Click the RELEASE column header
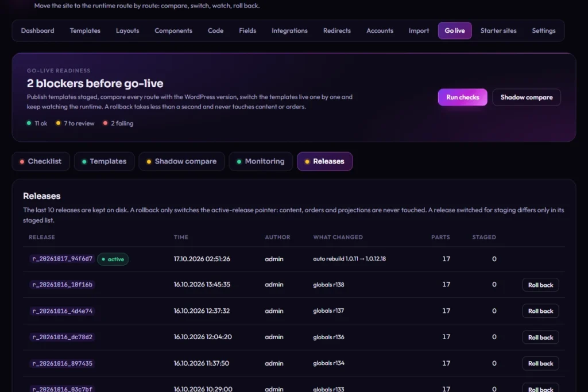Viewport: 588px width, 392px height. tap(41, 237)
